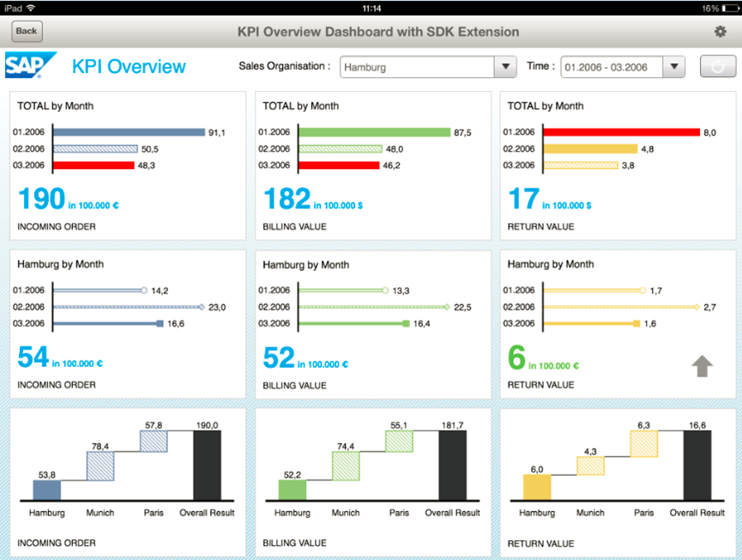This screenshot has height=560, width=742.
Task: Click the Hamburg sales organisation field
Action: [x=416, y=67]
